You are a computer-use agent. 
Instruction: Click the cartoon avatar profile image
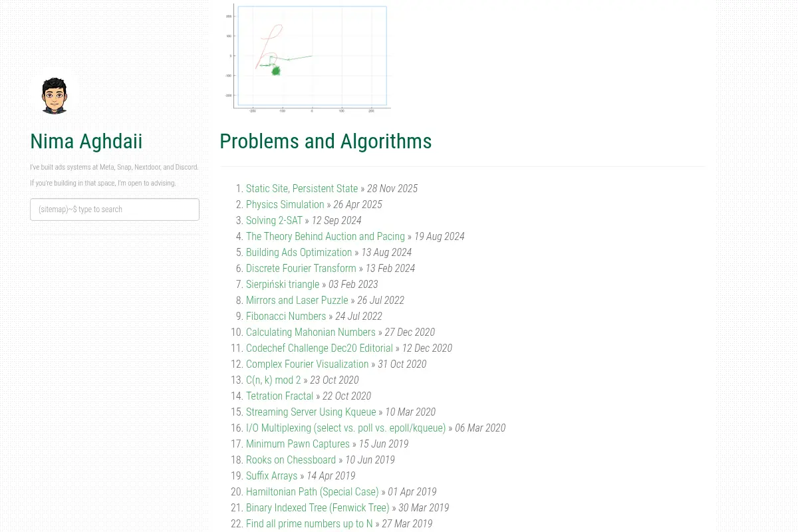click(x=55, y=96)
